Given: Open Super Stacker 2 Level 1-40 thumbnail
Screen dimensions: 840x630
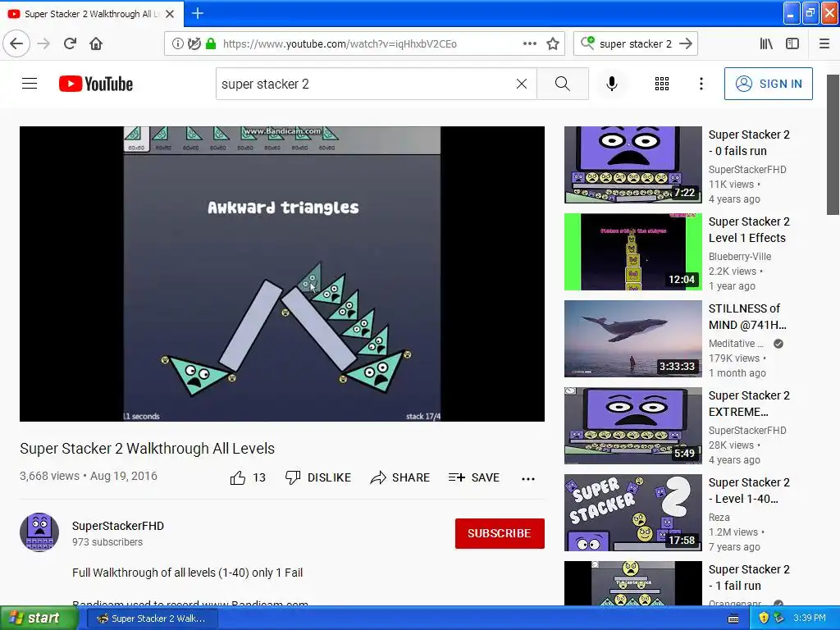Looking at the screenshot, I should (x=632, y=513).
